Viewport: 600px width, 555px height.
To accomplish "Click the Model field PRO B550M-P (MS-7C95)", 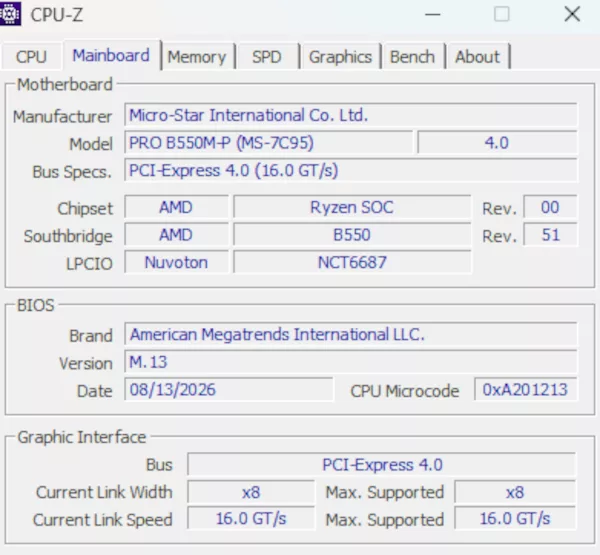I will (x=268, y=143).
